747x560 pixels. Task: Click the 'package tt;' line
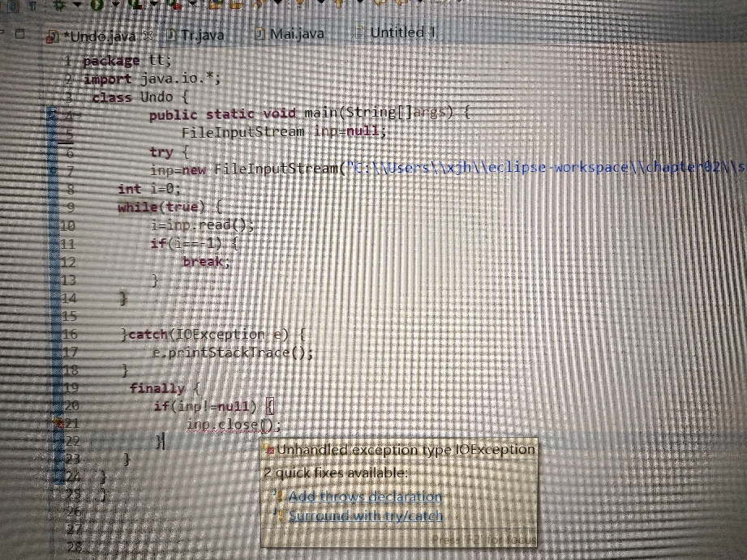pos(127,61)
